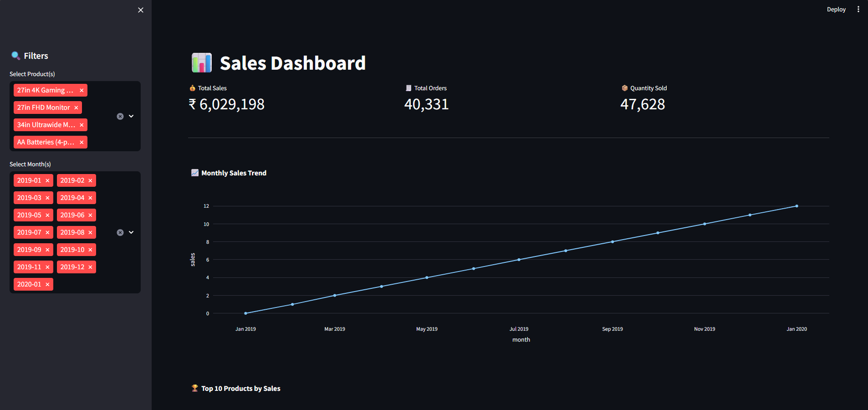The height and width of the screenshot is (410, 868).
Task: Click the Total Sales value ₹ 6,029,198
Action: click(x=226, y=104)
